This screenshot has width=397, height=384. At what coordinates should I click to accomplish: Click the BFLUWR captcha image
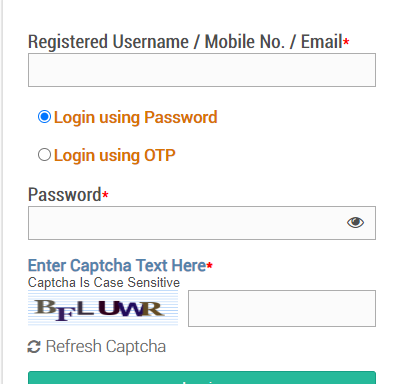tap(103, 308)
